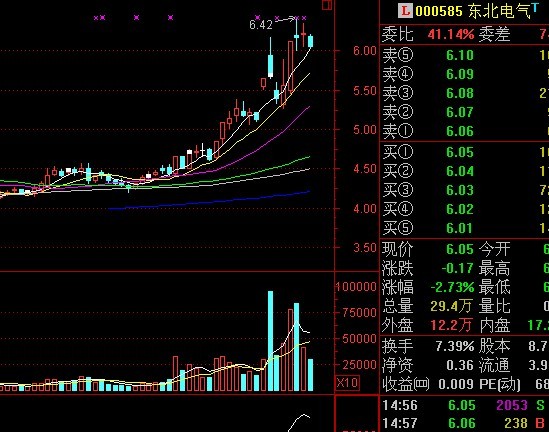Click the 最低 label
Viewport: 549px width, 432px height.
click(x=494, y=287)
